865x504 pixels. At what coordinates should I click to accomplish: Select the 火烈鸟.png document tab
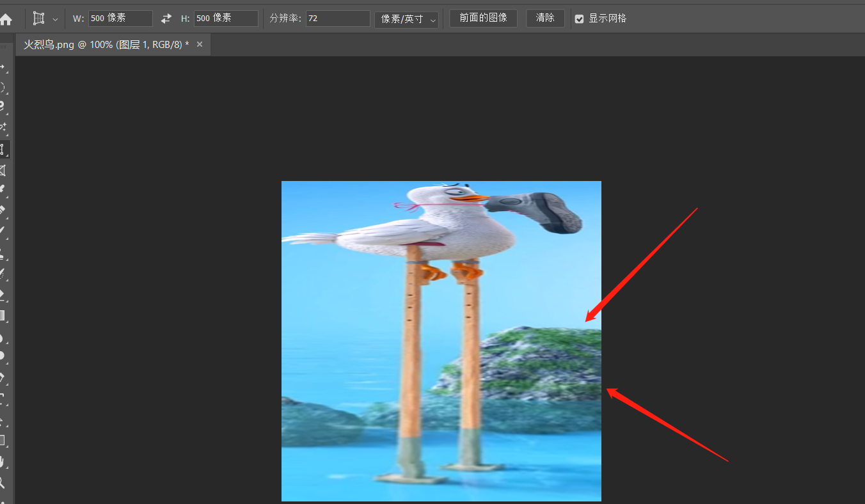(x=106, y=45)
